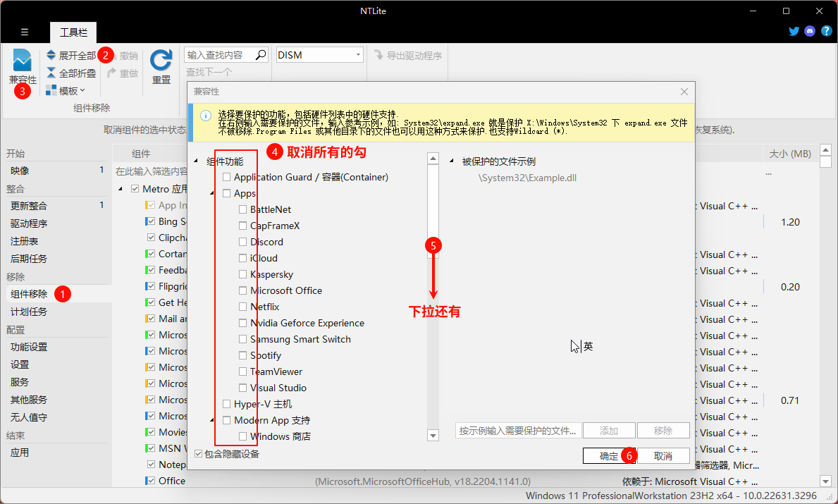Click the 添加 add button

point(609,430)
